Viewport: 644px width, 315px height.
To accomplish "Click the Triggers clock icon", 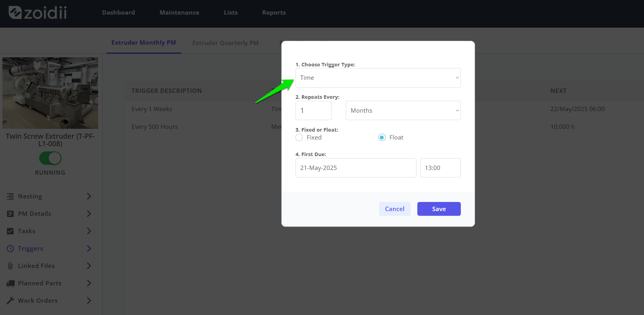I will (10, 249).
